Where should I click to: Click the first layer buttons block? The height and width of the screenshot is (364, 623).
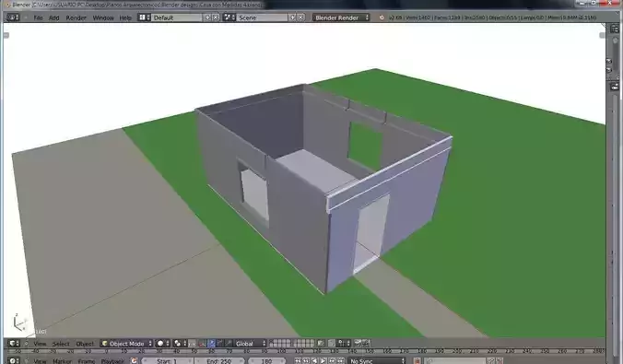click(280, 344)
